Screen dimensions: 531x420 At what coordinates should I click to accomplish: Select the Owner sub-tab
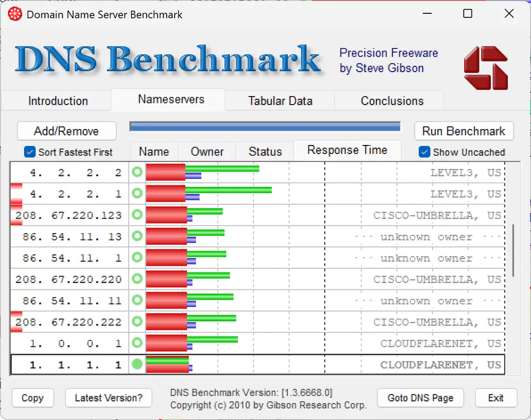207,151
